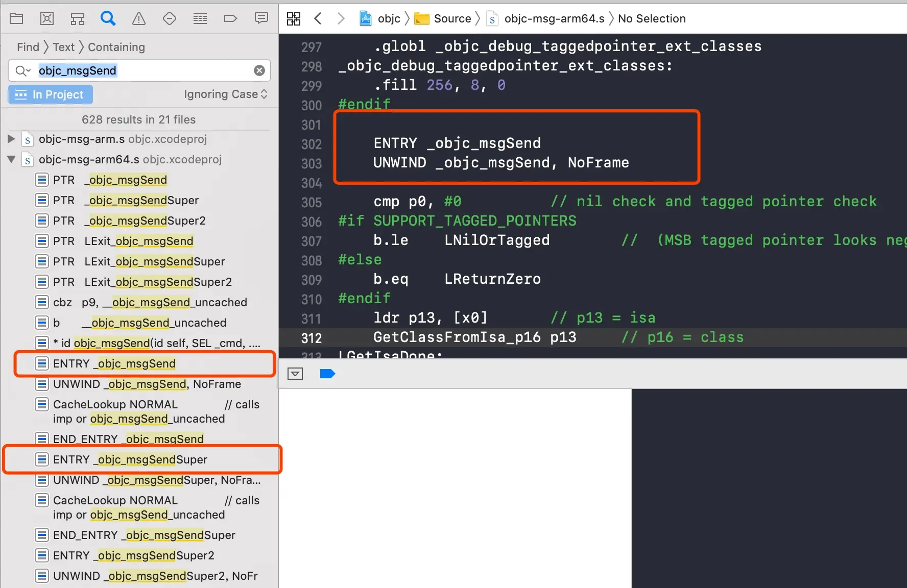This screenshot has height=588, width=907.
Task: Go back in editor history
Action: 318,19
